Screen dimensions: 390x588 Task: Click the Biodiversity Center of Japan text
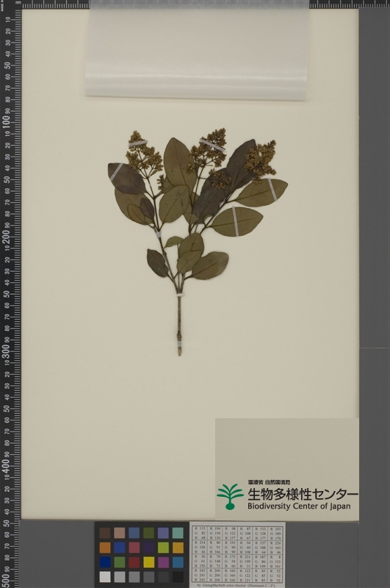coord(299,506)
